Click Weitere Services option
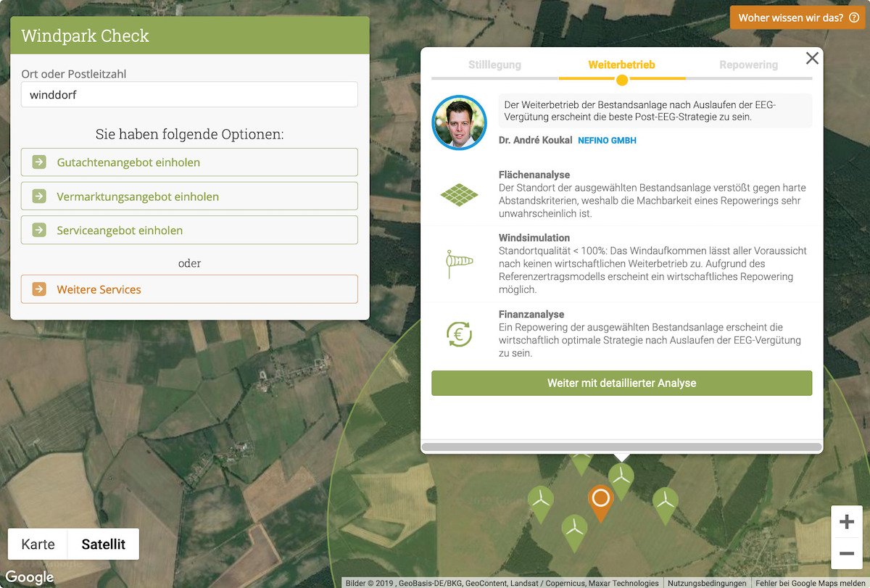Image resolution: width=870 pixels, height=588 pixels. 189,289
